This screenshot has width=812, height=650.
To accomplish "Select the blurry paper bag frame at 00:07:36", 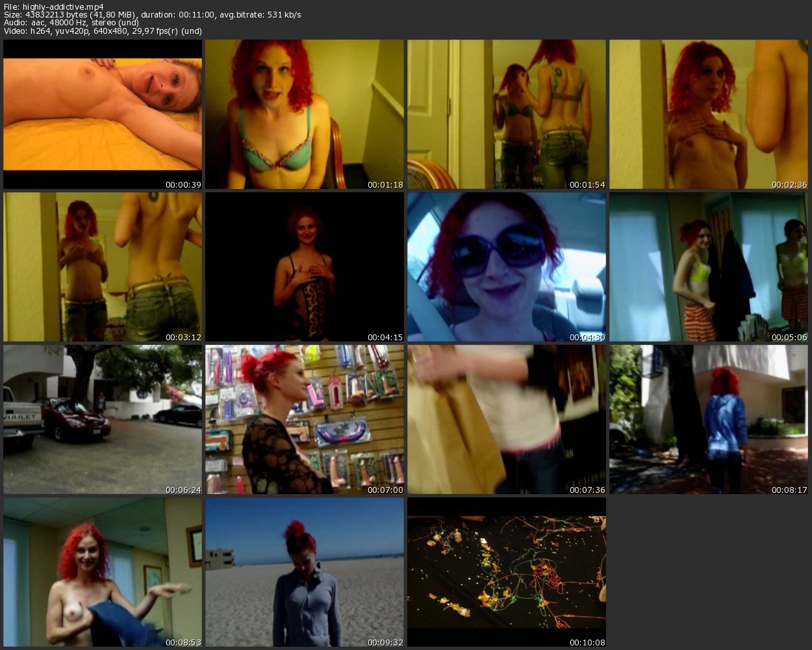I will [x=507, y=419].
